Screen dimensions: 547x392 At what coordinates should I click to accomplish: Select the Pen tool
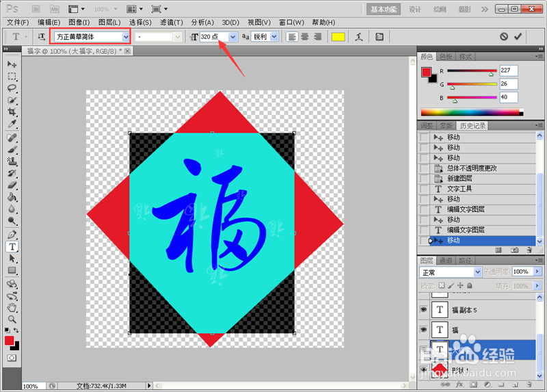tap(12, 235)
